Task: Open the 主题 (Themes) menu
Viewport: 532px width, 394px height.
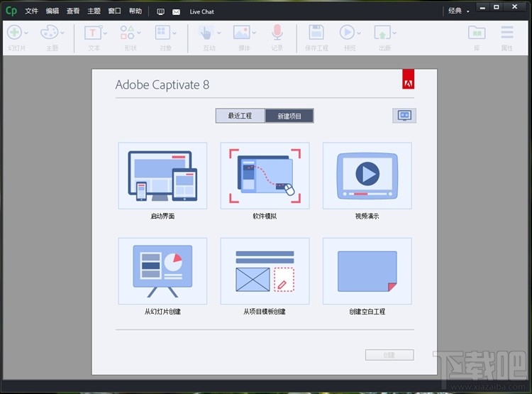Action: [x=94, y=11]
